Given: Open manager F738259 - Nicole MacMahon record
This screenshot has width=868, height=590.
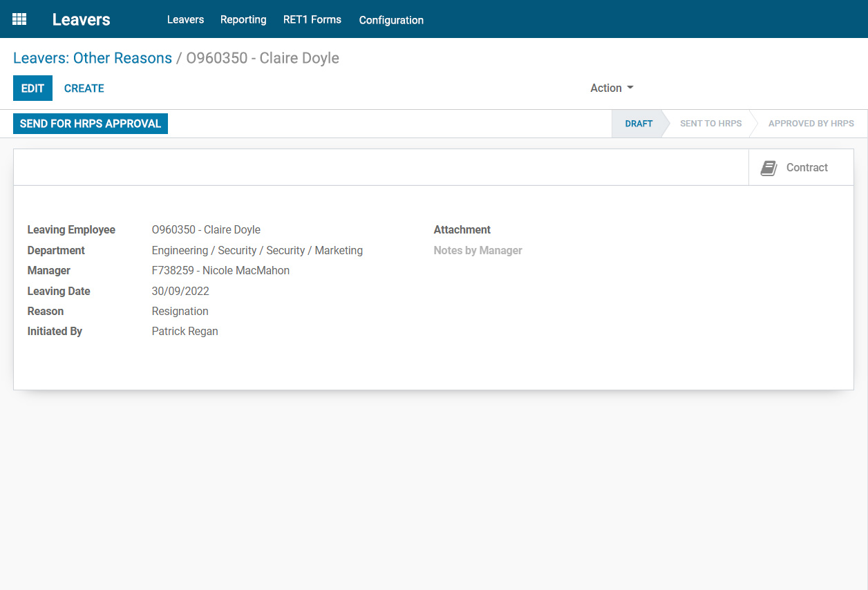Looking at the screenshot, I should coord(220,270).
